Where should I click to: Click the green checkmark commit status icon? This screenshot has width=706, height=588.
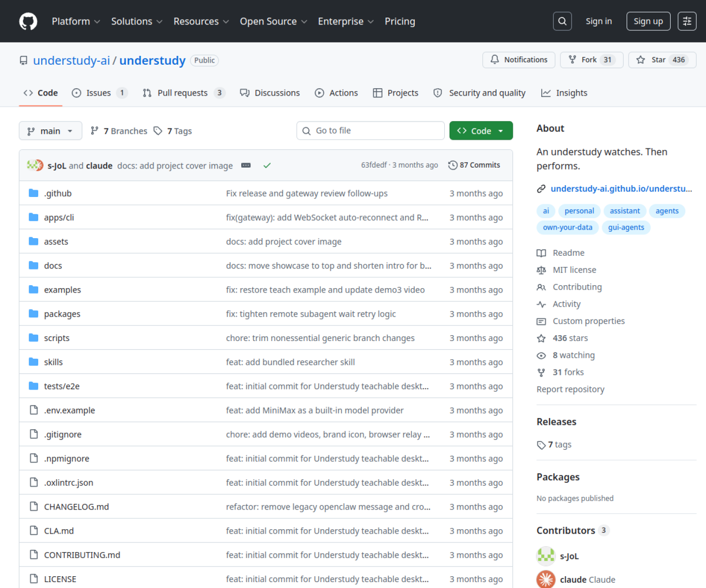click(x=267, y=166)
